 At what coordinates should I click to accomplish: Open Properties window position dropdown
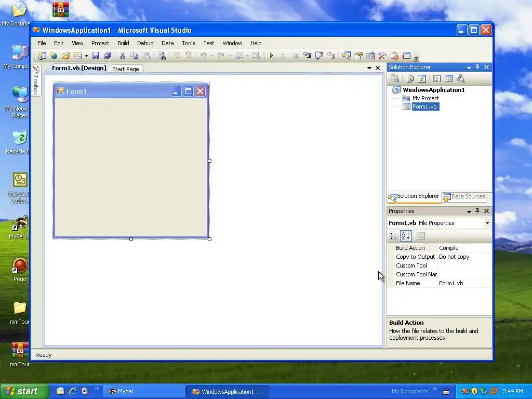[x=469, y=211]
